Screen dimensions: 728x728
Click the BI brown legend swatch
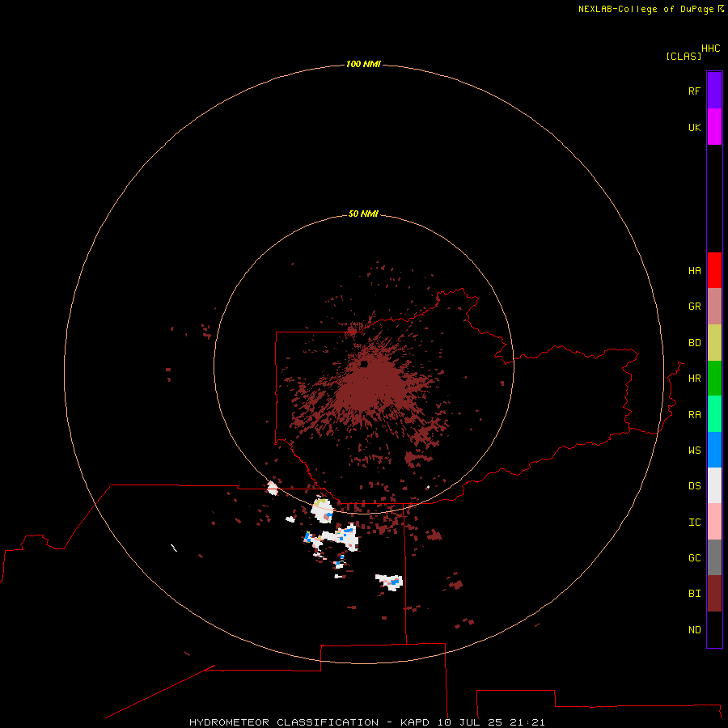714,594
